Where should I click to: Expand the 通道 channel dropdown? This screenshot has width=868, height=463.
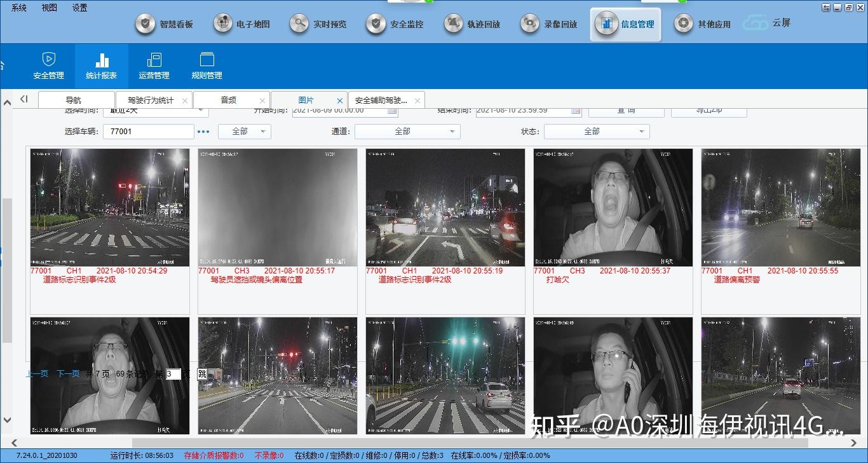[x=407, y=132]
